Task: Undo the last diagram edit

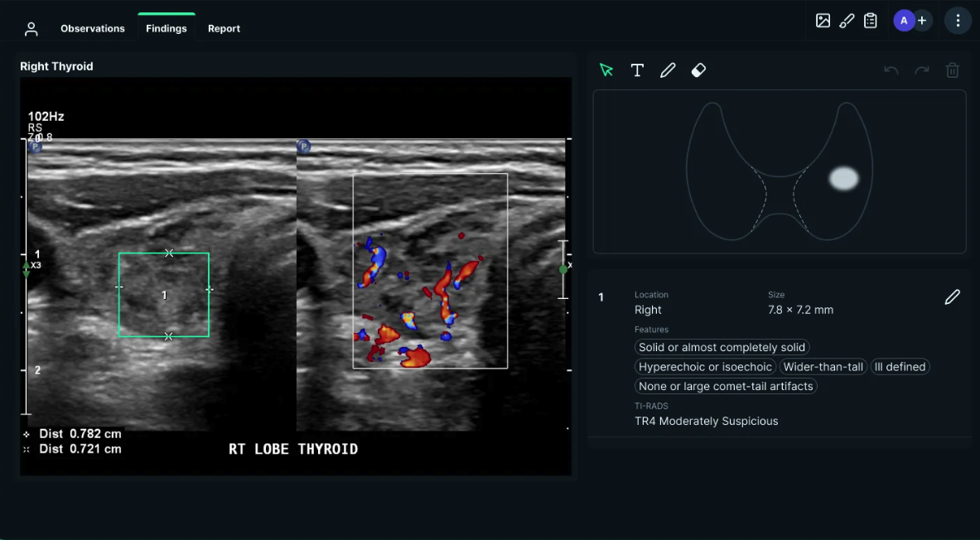Action: pyautogui.click(x=891, y=70)
